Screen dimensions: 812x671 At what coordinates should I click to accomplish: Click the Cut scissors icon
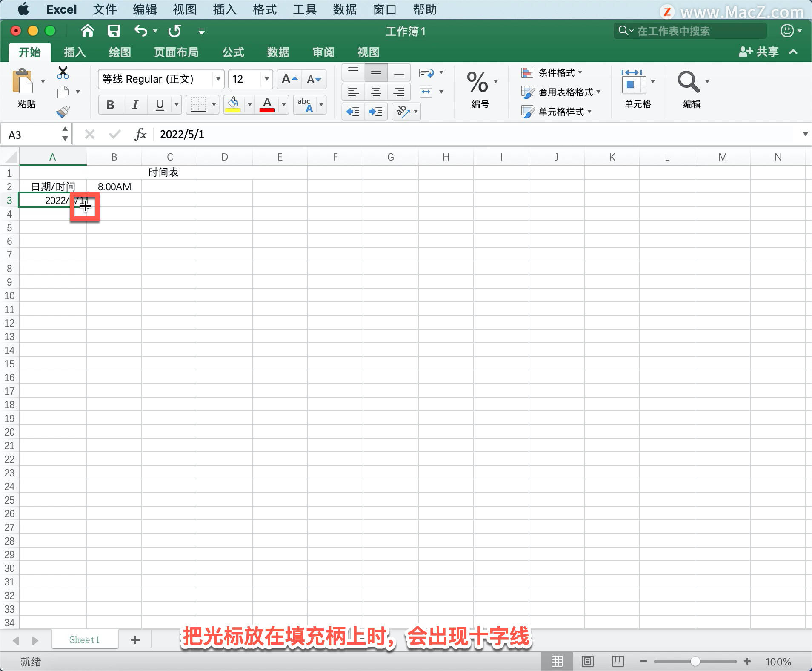point(63,72)
